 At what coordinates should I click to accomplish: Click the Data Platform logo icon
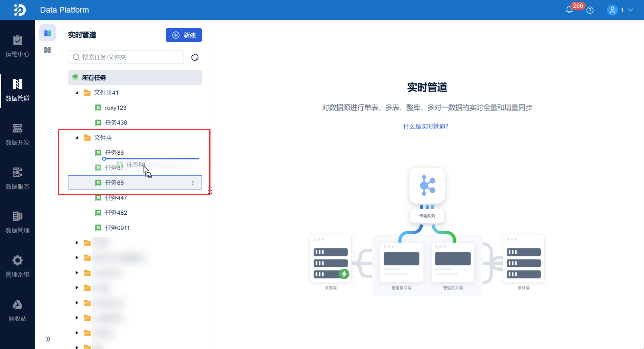click(19, 10)
